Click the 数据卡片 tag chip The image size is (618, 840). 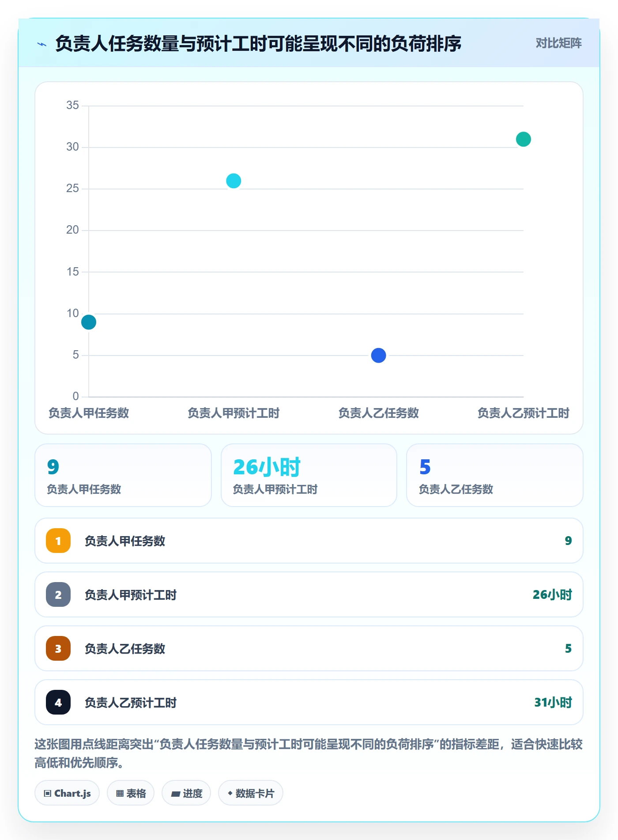[x=251, y=793]
